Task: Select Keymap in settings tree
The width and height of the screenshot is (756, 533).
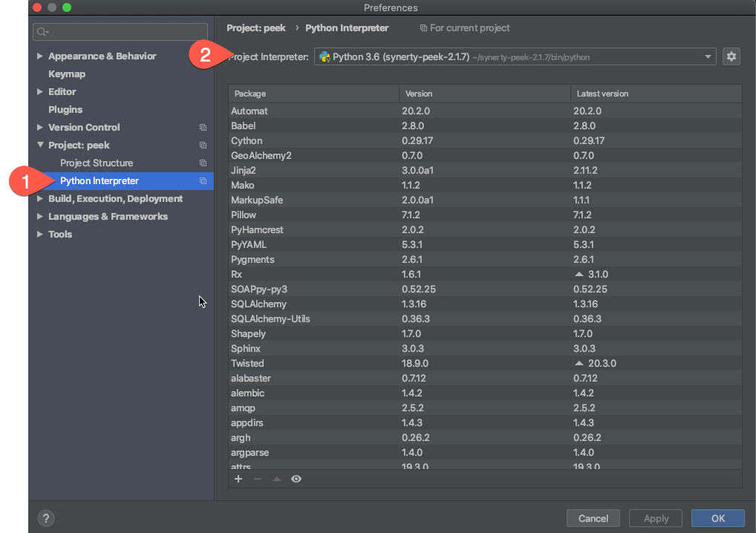Action: pos(67,73)
